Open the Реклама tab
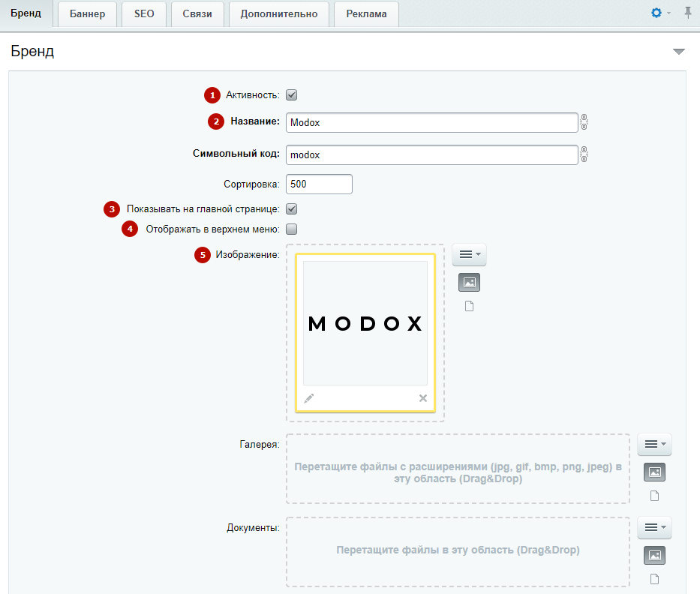Image resolution: width=700 pixels, height=594 pixels. click(367, 14)
